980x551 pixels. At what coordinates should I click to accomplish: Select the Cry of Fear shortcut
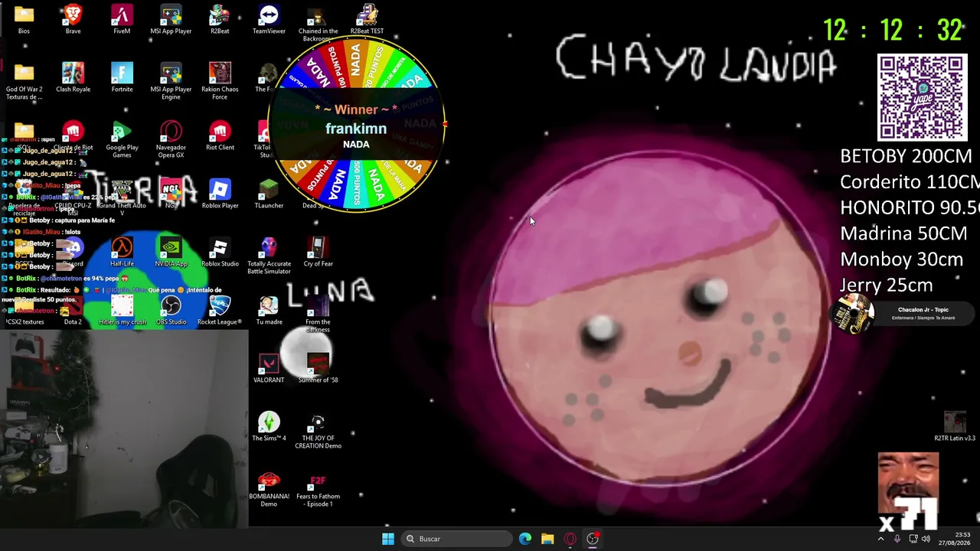click(318, 253)
